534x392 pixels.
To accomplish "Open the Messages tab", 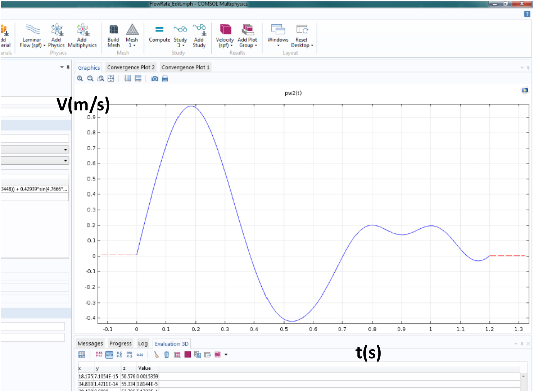I will click(90, 344).
